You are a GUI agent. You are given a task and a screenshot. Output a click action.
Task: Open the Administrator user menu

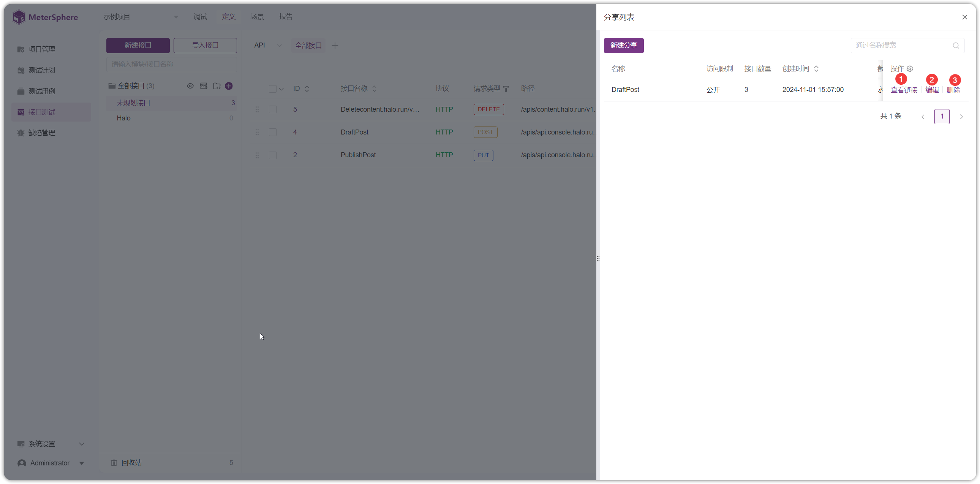(x=51, y=463)
